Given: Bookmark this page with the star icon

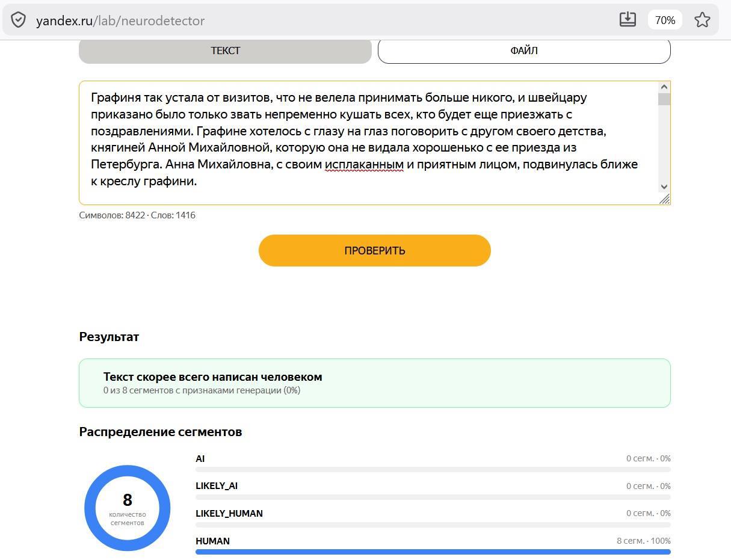Looking at the screenshot, I should click(x=702, y=20).
